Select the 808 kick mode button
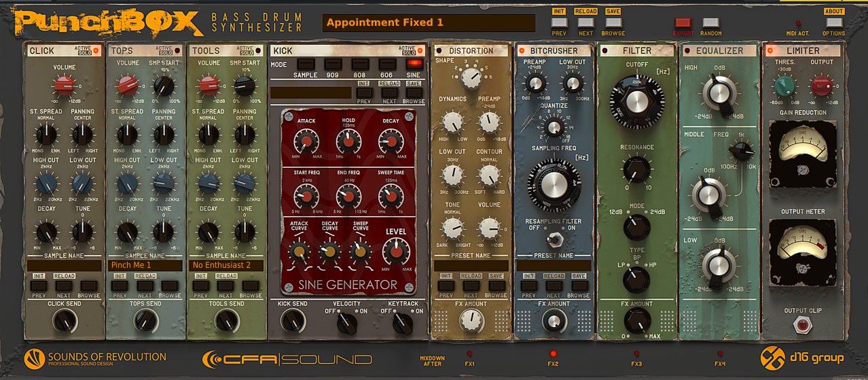868x380 pixels. click(359, 64)
